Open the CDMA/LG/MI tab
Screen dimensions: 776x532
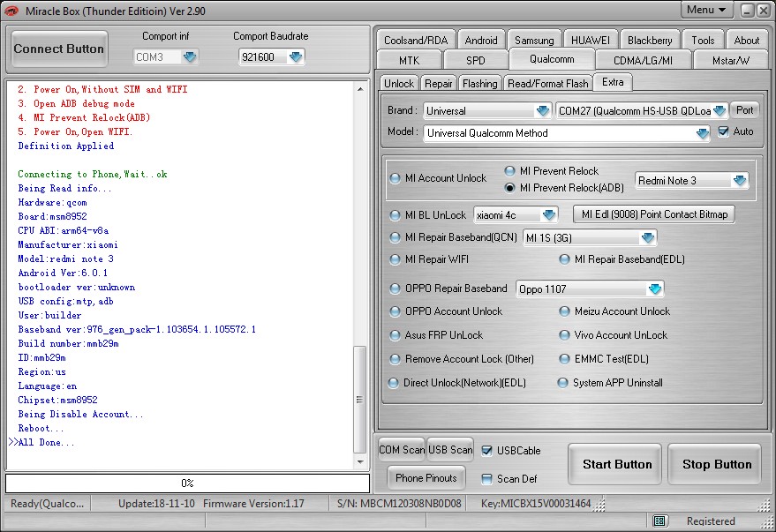coord(643,60)
